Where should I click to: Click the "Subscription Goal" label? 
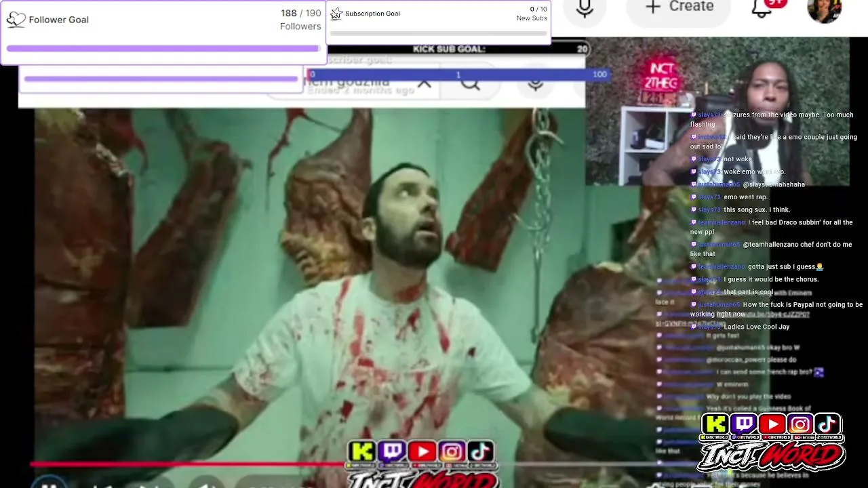pyautogui.click(x=372, y=14)
